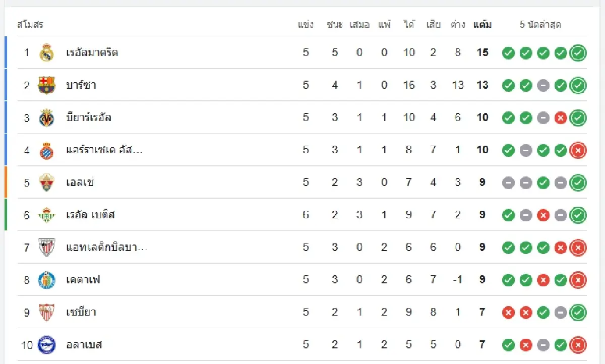Click the Barcelona club crest

tap(46, 85)
